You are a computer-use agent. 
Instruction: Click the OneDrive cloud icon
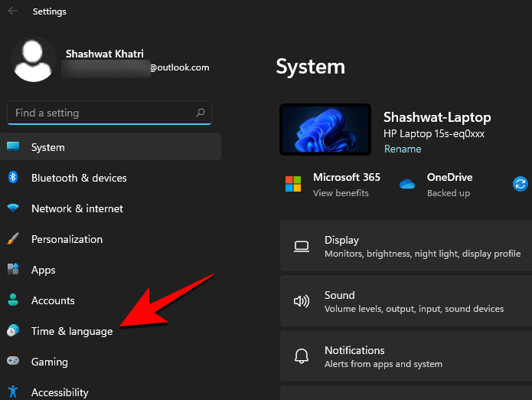click(x=407, y=184)
